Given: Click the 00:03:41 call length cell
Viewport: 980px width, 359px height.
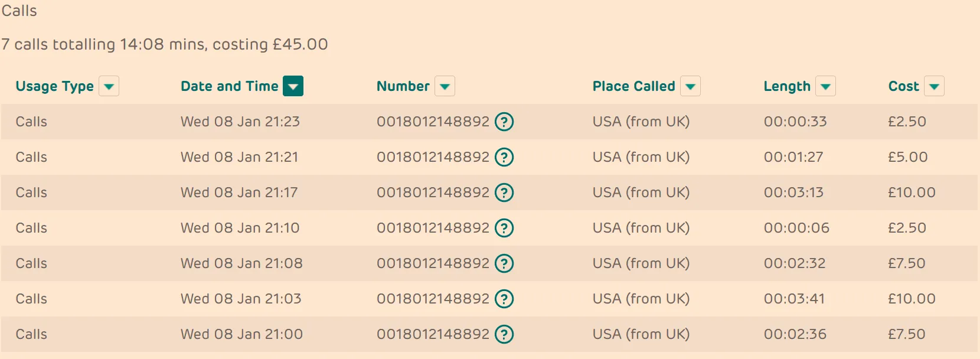Looking at the screenshot, I should [x=794, y=299].
